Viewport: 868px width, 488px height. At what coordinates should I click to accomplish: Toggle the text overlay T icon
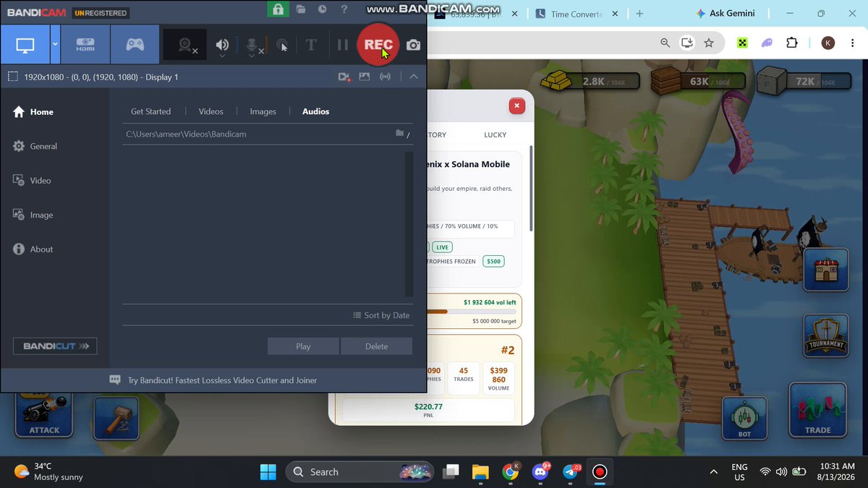pyautogui.click(x=311, y=45)
